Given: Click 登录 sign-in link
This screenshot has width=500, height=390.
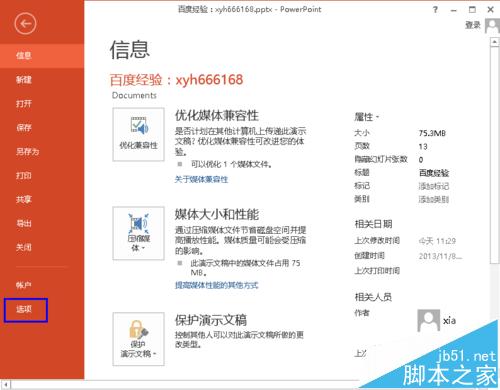Looking at the screenshot, I should (x=473, y=25).
